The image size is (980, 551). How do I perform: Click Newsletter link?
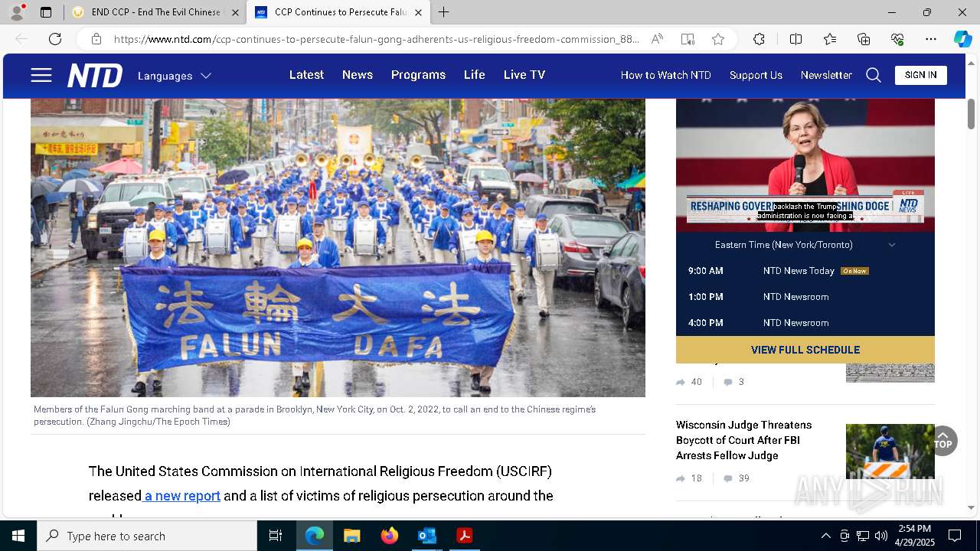click(826, 75)
